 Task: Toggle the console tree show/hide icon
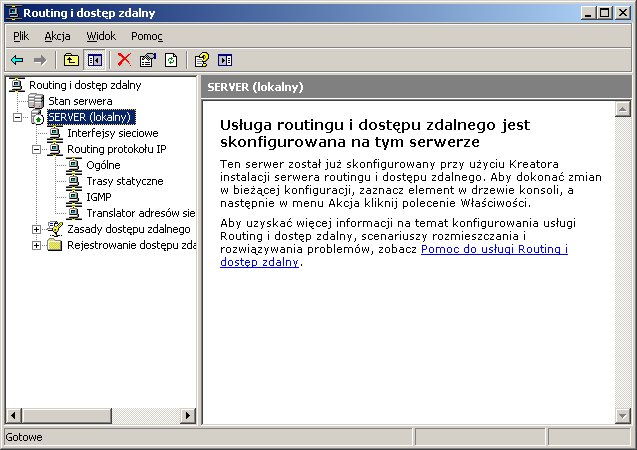coord(95,60)
